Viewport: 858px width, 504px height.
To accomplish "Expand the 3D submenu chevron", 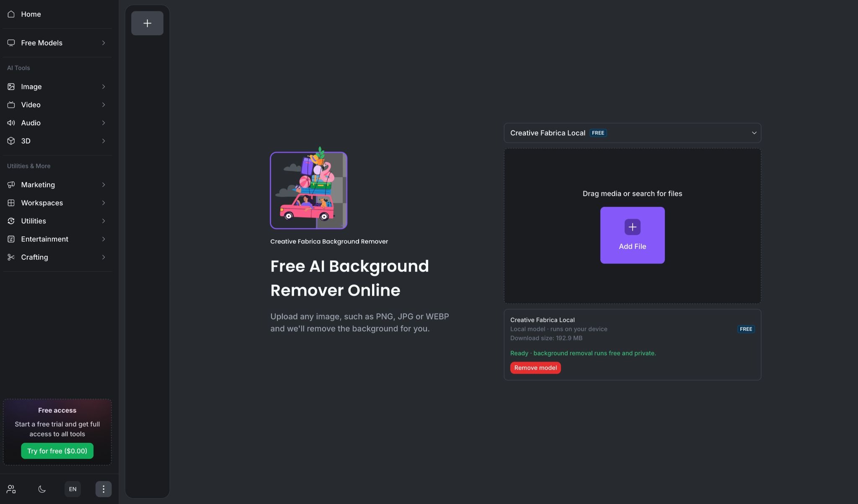I will pos(103,141).
